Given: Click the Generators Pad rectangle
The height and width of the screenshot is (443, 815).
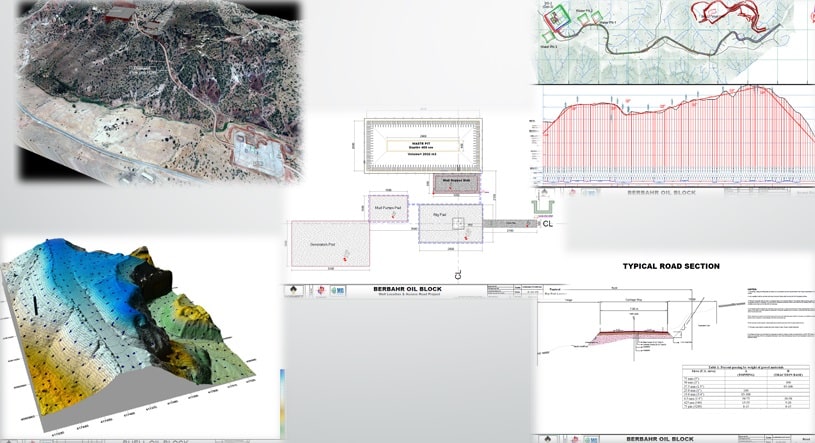Looking at the screenshot, I should (x=330, y=244).
